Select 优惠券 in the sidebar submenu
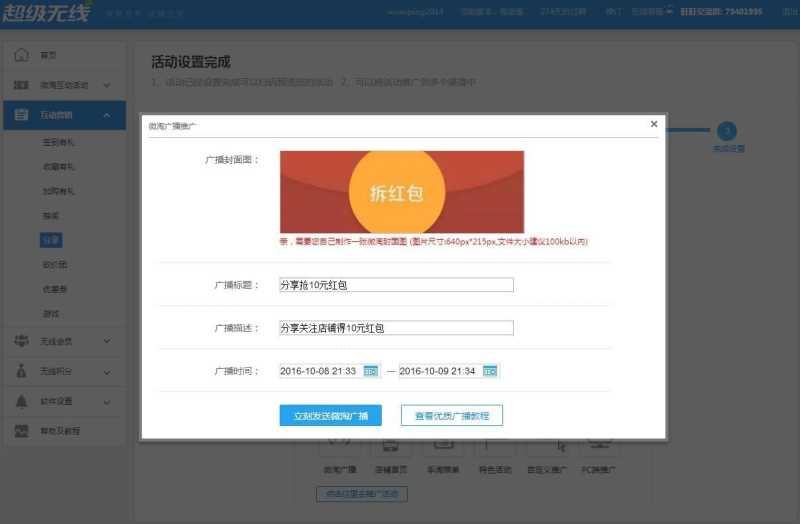The image size is (800, 524). [55, 289]
